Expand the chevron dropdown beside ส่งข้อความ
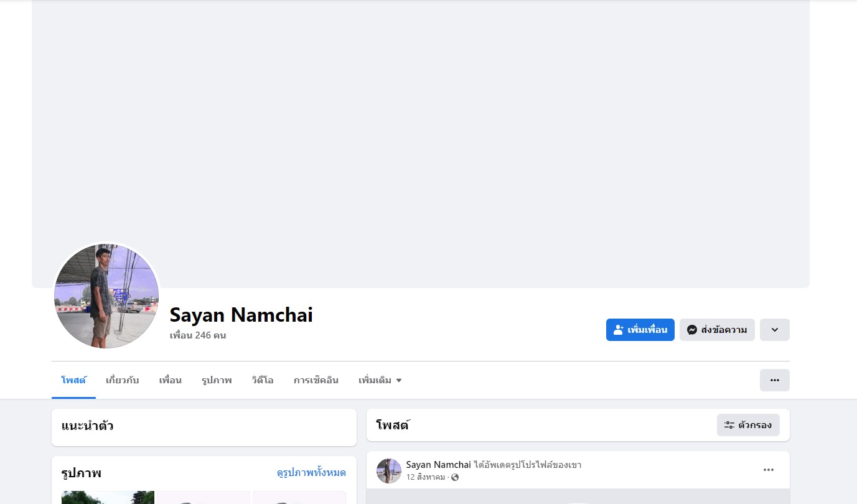Viewport: 857px width, 504px height. pos(775,330)
